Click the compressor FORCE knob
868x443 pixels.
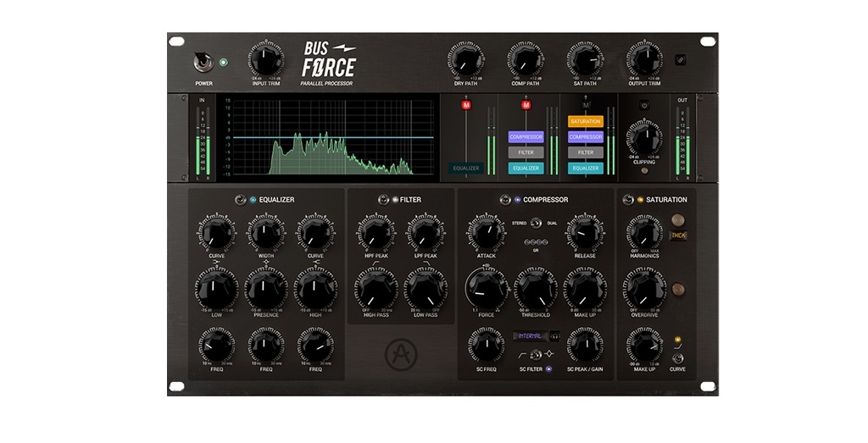tap(486, 289)
